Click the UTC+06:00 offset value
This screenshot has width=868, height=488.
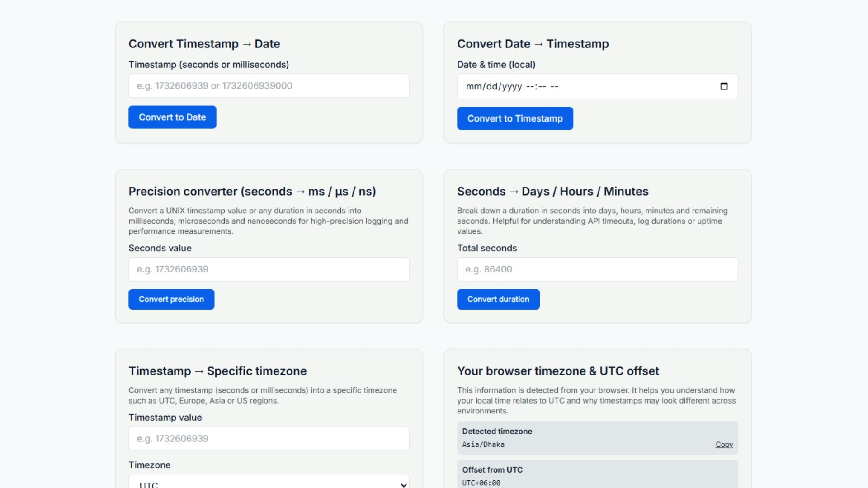(x=481, y=483)
